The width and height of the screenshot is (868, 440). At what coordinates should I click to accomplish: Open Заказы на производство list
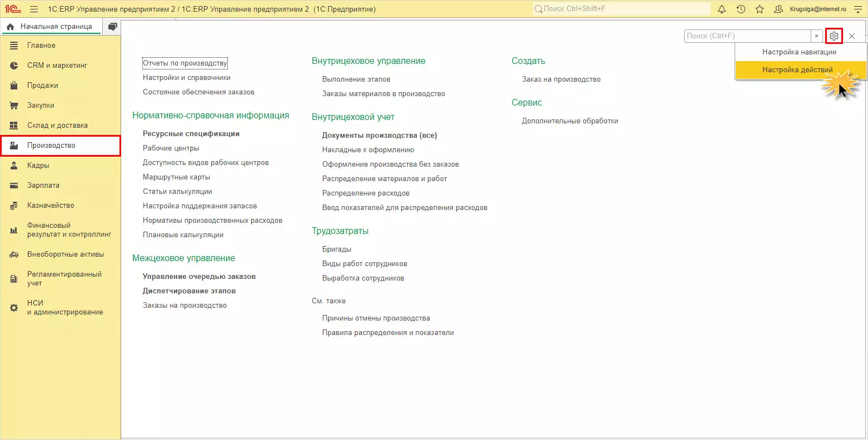(x=184, y=306)
